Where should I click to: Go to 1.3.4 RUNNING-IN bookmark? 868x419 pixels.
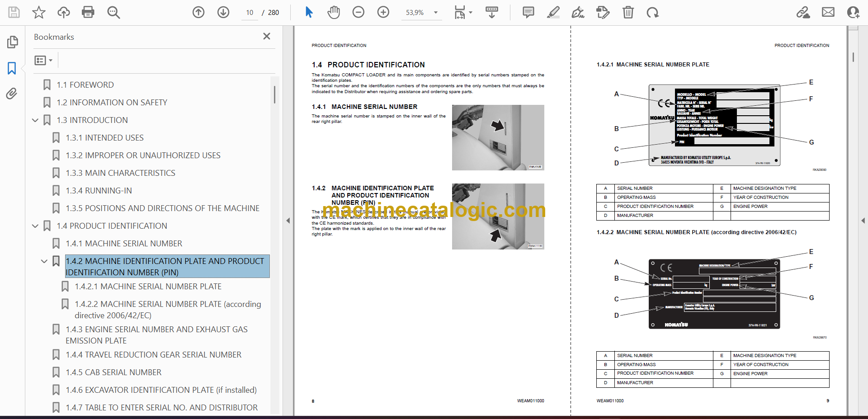tap(99, 191)
